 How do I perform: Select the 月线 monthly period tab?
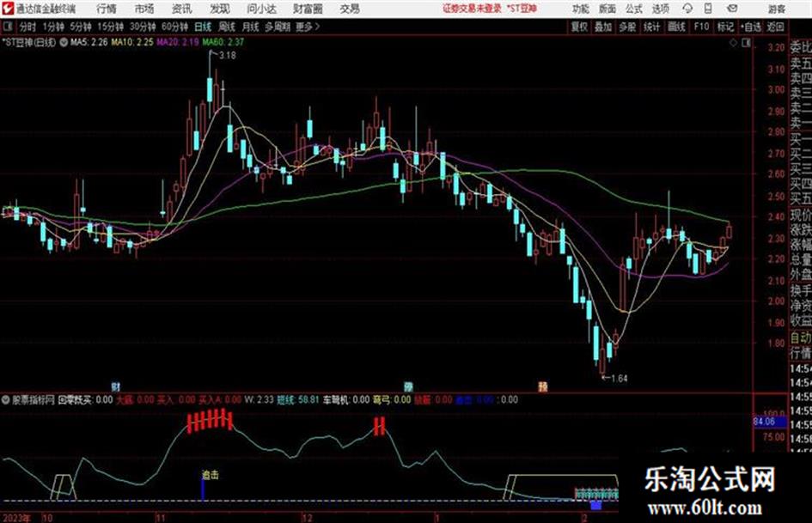coord(251,27)
